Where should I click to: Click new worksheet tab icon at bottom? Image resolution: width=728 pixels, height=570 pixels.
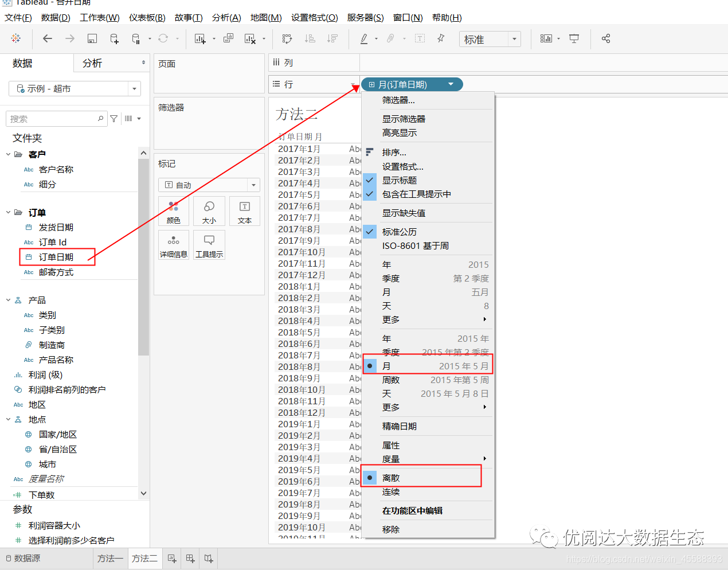pos(172,558)
